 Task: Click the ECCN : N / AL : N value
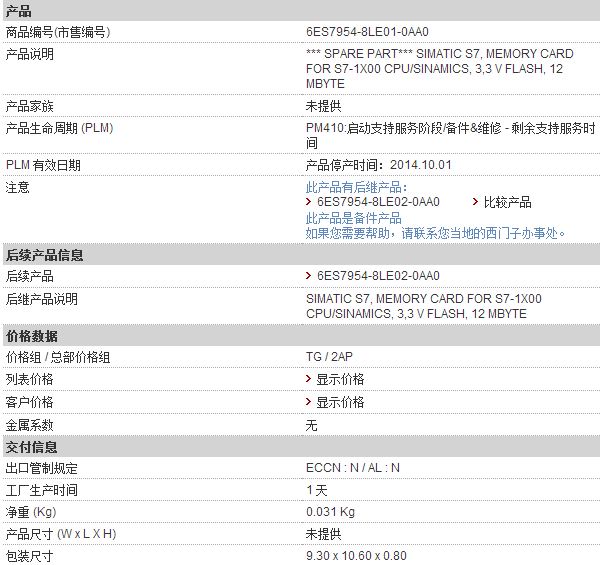pos(353,468)
